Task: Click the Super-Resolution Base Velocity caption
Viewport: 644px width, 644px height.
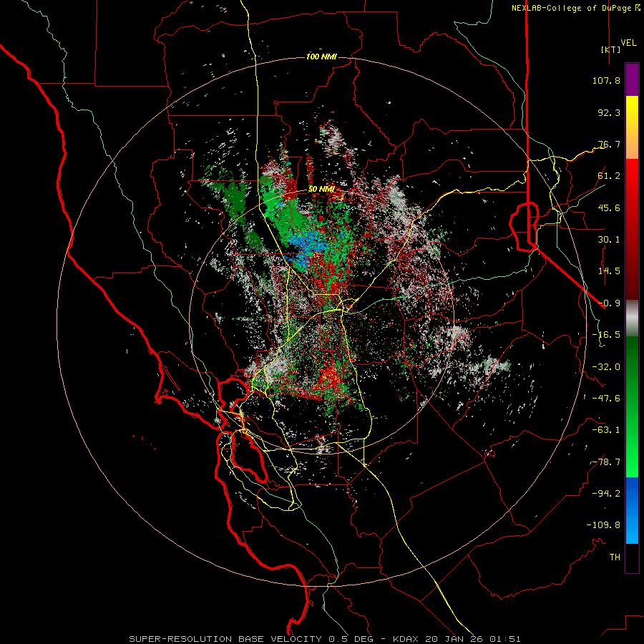Action: [325, 639]
